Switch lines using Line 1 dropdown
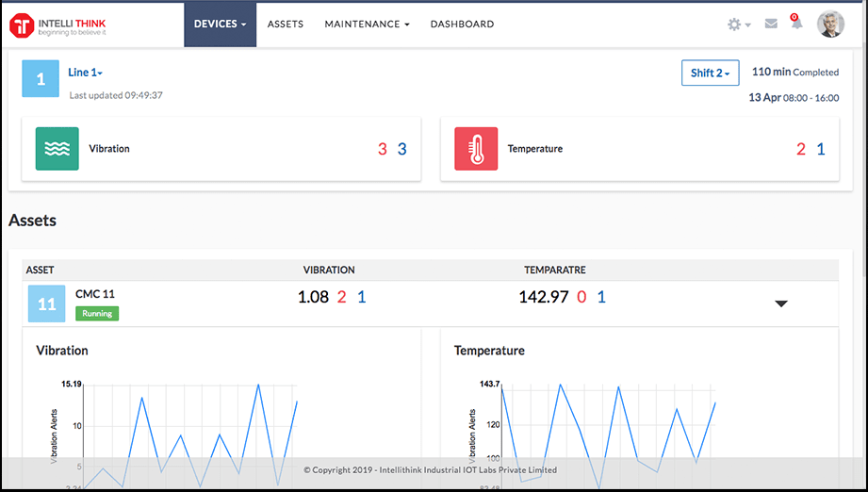Viewport: 868px width, 492px height. pos(85,73)
